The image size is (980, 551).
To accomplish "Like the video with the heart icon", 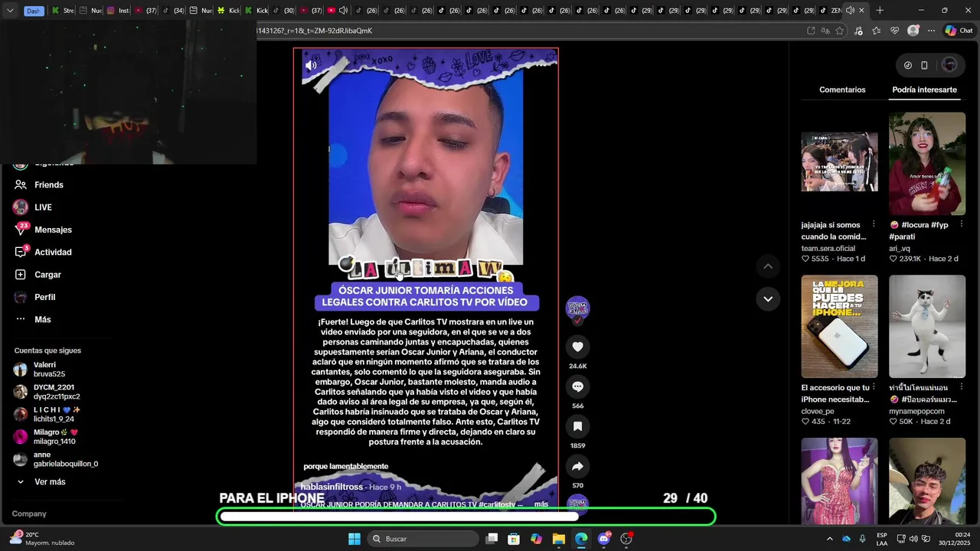I will pos(577,347).
